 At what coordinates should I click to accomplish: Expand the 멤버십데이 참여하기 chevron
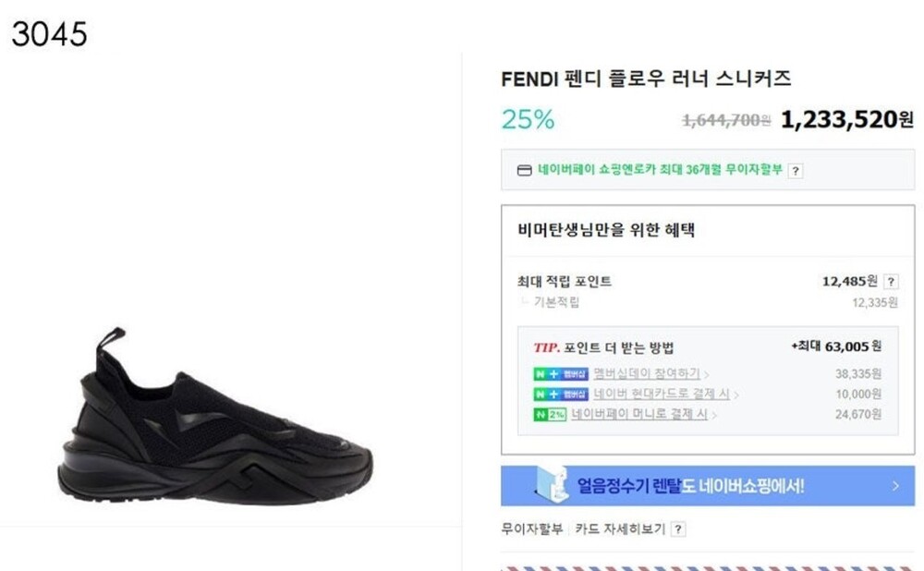(706, 375)
